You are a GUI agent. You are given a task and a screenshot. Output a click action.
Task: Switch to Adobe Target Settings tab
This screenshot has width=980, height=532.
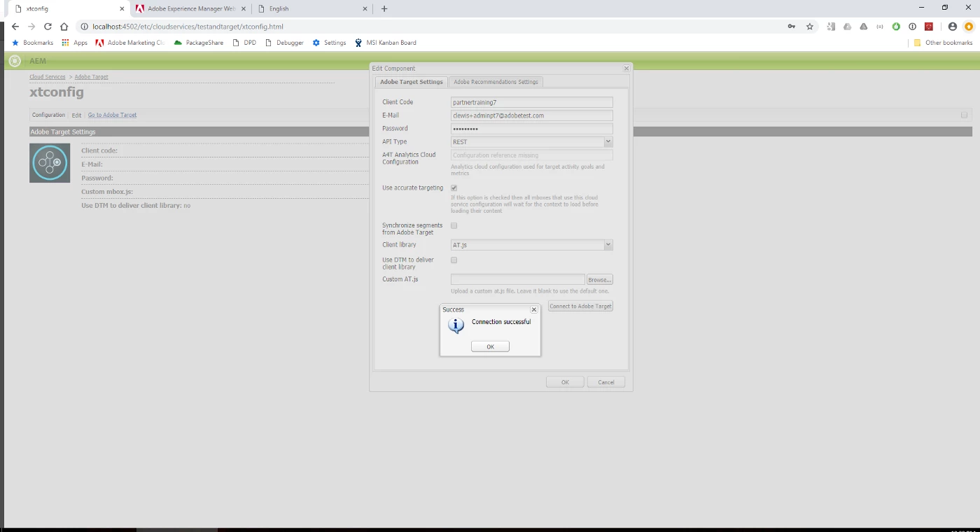coord(412,82)
